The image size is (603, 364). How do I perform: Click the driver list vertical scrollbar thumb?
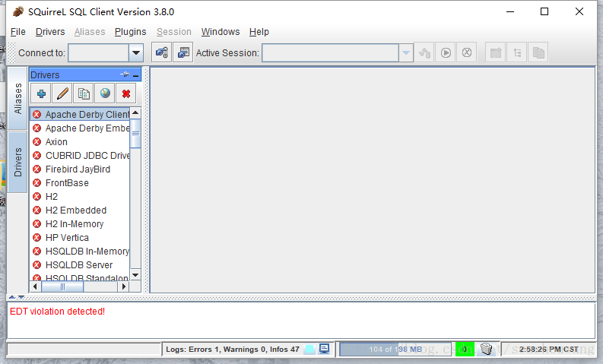click(135, 134)
